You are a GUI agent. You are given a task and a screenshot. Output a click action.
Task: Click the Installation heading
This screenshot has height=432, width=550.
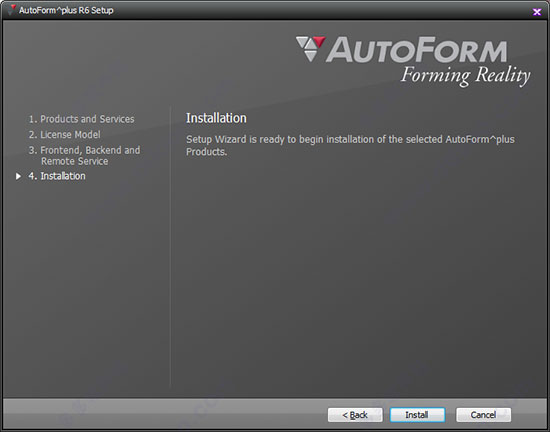tap(216, 118)
